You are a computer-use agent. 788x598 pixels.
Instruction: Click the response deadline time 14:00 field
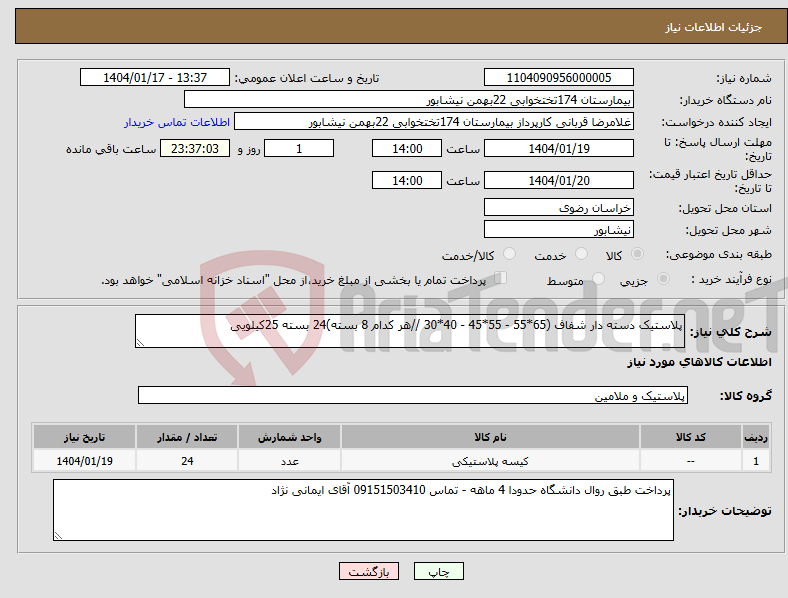(407, 148)
